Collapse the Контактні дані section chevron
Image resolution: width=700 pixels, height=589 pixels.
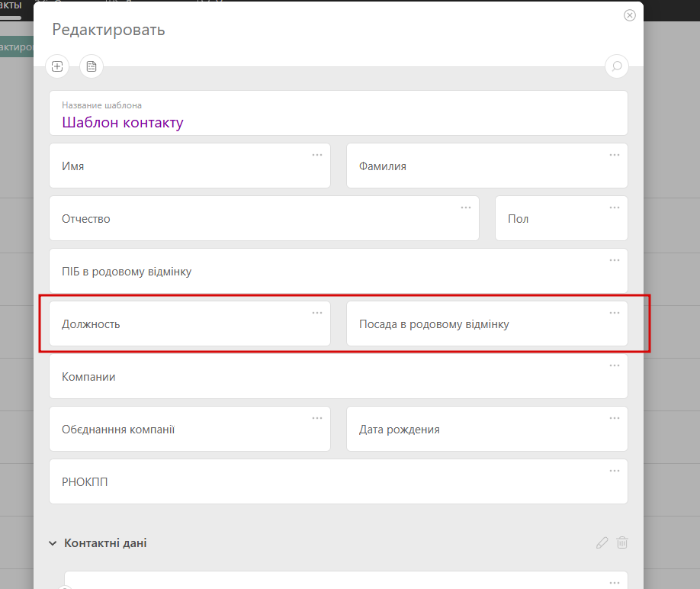(53, 543)
